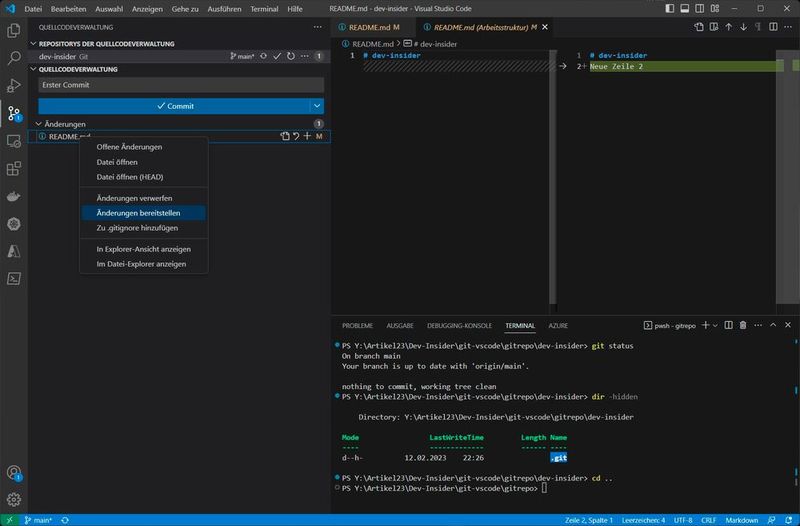Maximize the panel with the chevron up
This screenshot has height=526, width=800.
pos(773,325)
